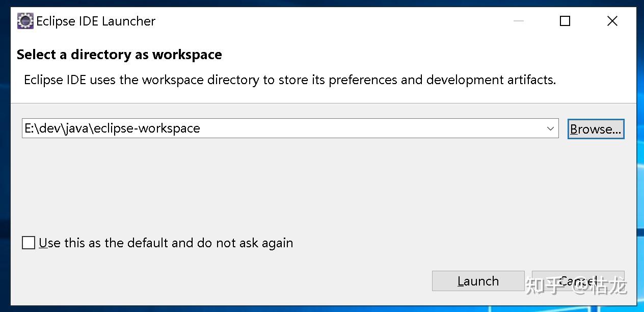This screenshot has height=312, width=644.
Task: Click empty title bar space left of minimize
Action: pyautogui.click(x=357, y=21)
